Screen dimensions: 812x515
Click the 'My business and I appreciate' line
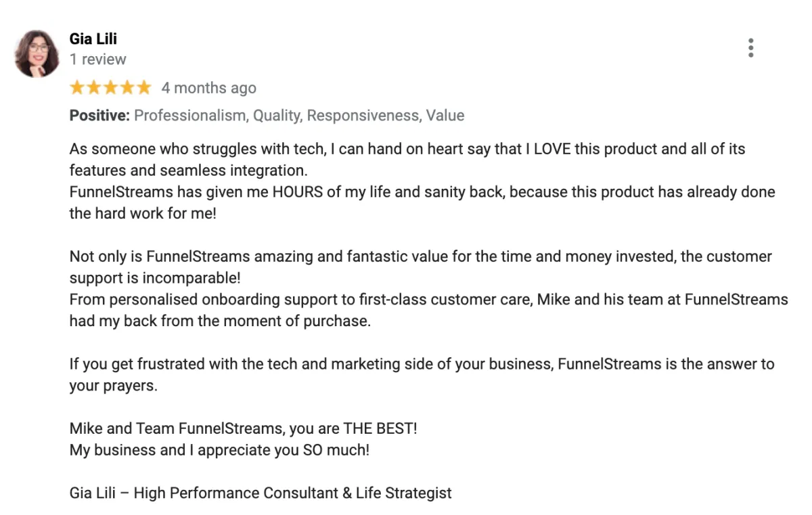[220, 450]
